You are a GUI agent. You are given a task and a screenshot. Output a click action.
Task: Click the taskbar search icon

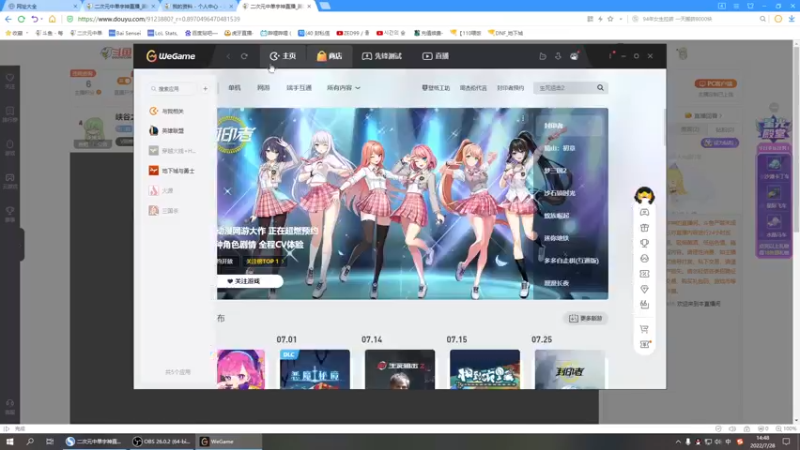30,442
